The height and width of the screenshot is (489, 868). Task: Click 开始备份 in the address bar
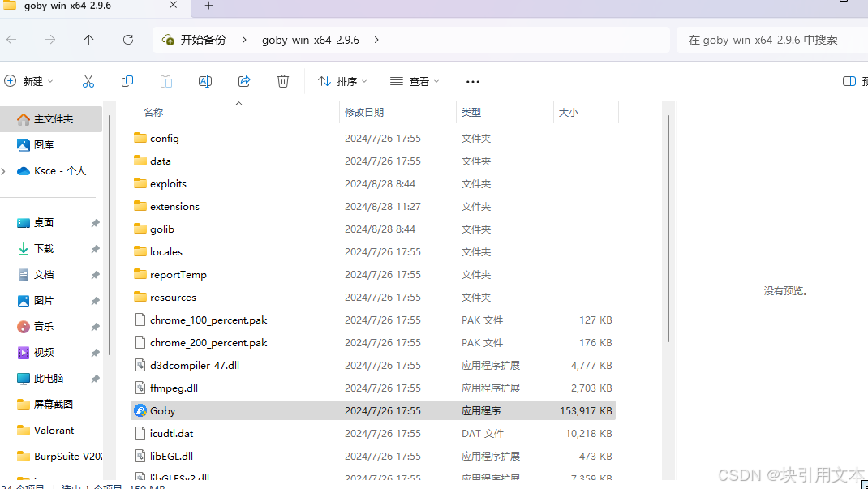tap(203, 40)
